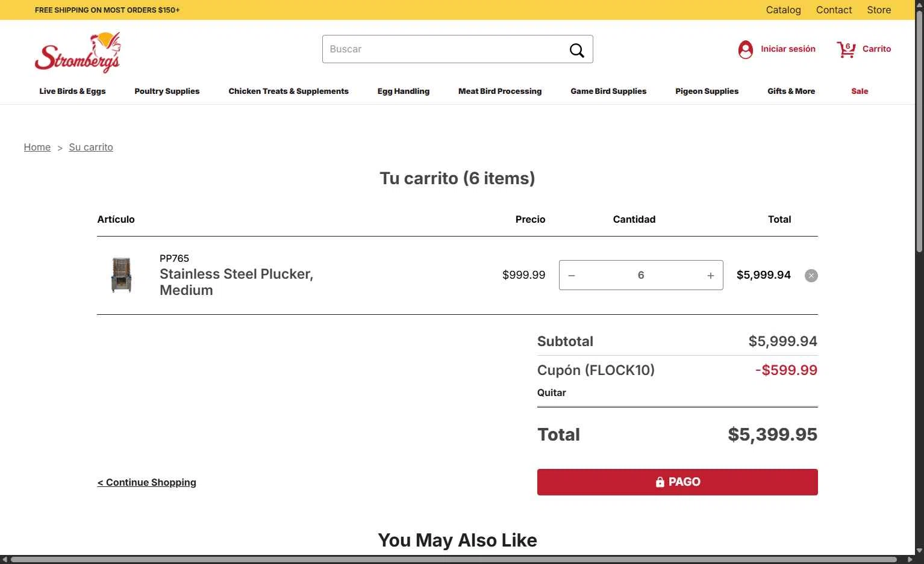Image resolution: width=924 pixels, height=564 pixels.
Task: Open the Sale menu item
Action: pos(860,91)
